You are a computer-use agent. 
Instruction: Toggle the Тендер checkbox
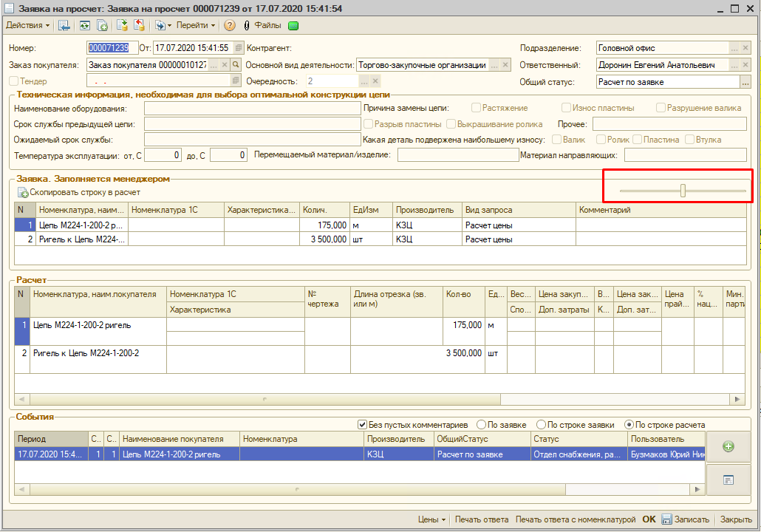point(13,81)
